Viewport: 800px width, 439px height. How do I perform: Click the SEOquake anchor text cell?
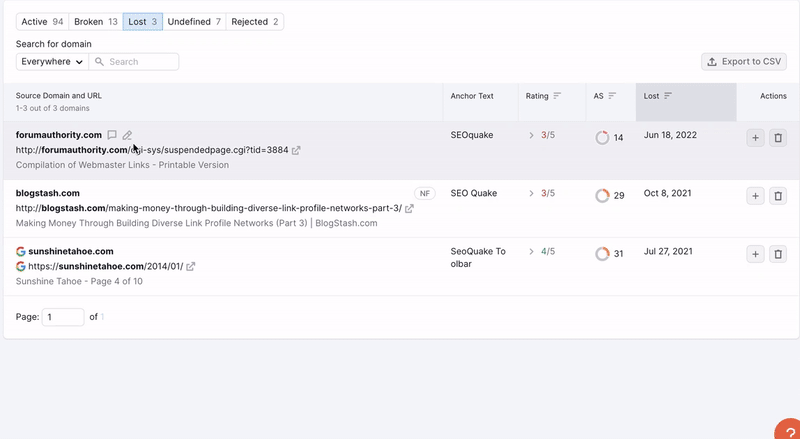coord(472,135)
